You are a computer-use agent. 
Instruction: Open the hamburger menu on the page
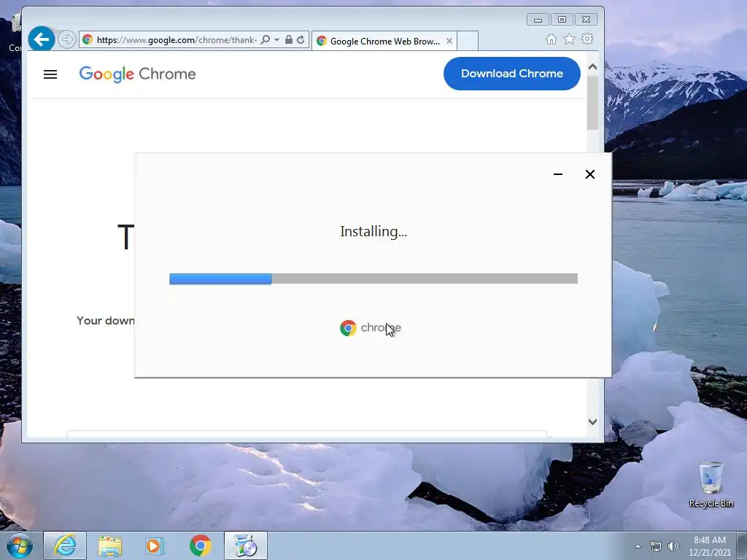pyautogui.click(x=50, y=74)
